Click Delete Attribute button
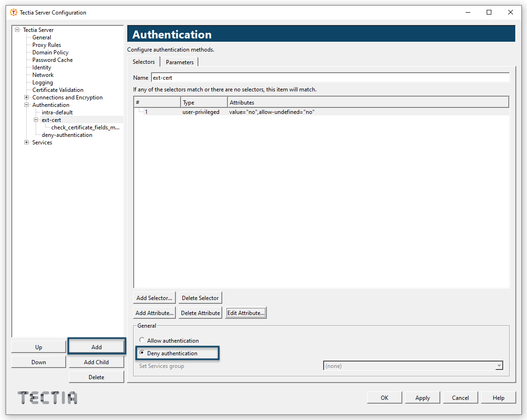Screen dimensions: 527x420 click(x=200, y=313)
